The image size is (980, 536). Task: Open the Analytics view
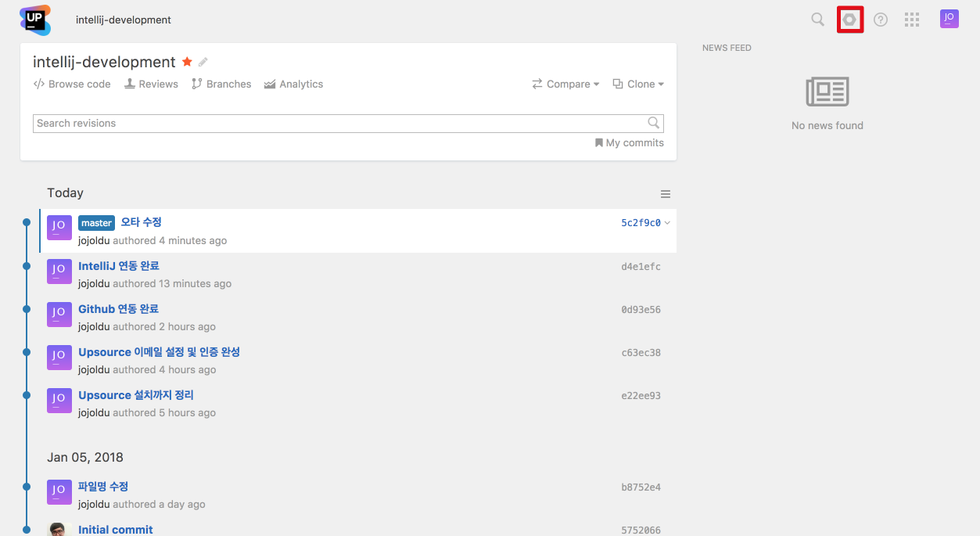293,84
